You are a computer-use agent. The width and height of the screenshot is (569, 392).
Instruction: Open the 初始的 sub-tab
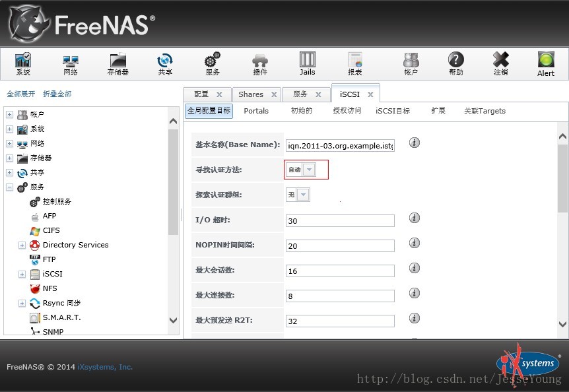302,111
